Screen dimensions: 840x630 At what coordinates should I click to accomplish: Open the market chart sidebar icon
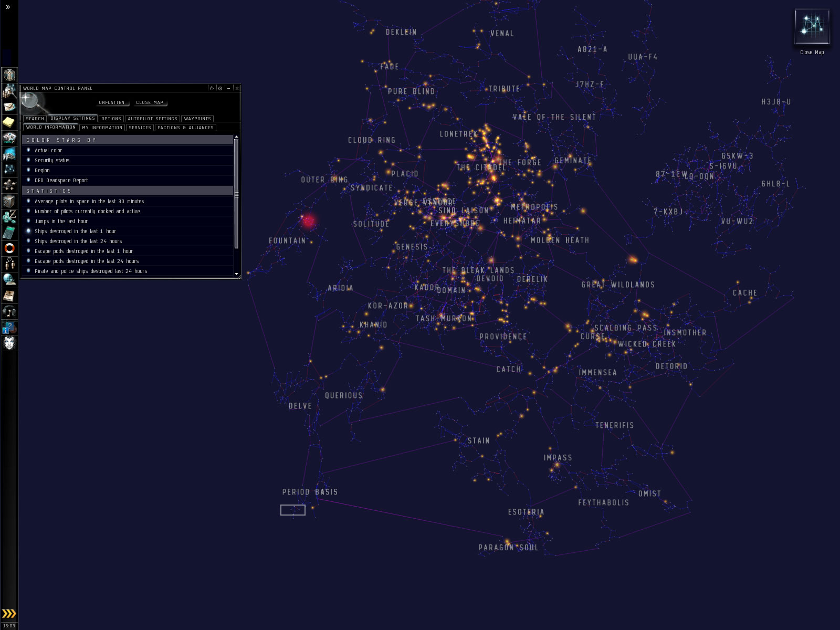pyautogui.click(x=9, y=154)
